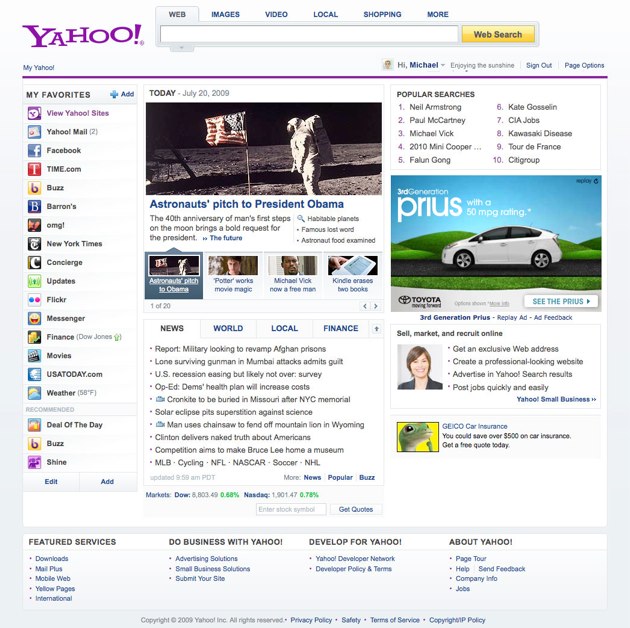Viewport: 630px width, 628px height.
Task: Open Page Options menu
Action: (x=584, y=65)
